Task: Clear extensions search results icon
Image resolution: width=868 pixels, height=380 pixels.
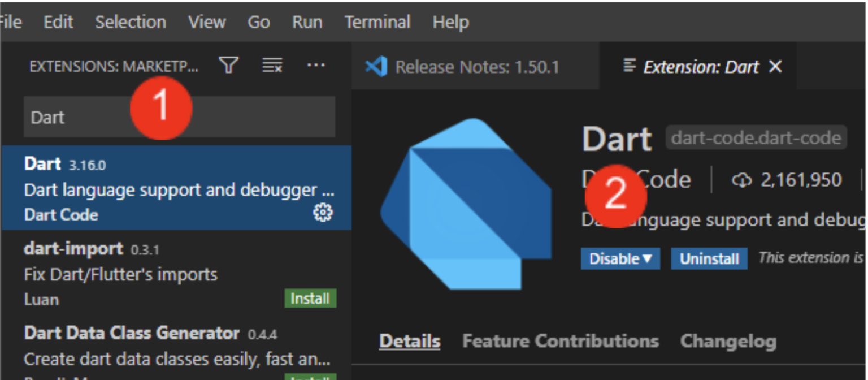Action: coord(272,66)
